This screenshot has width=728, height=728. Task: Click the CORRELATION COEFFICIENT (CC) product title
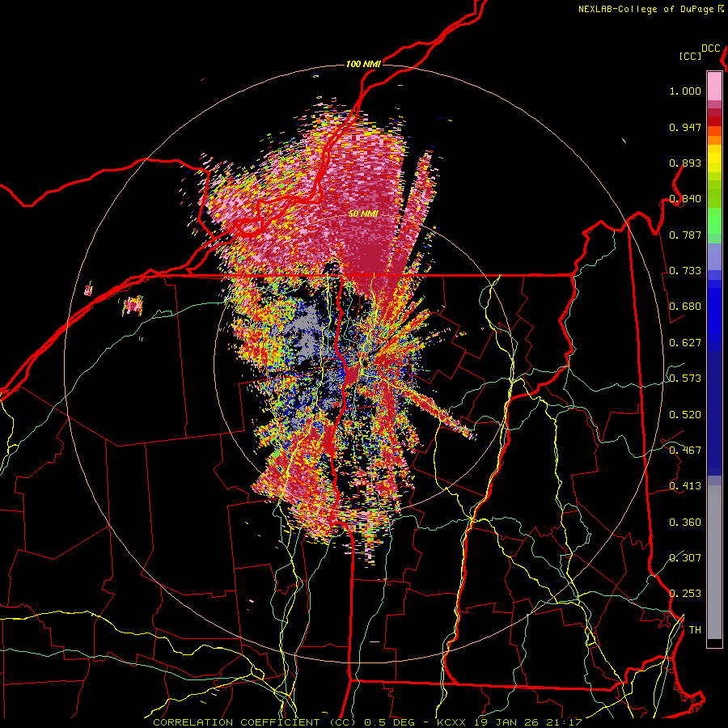(255, 722)
